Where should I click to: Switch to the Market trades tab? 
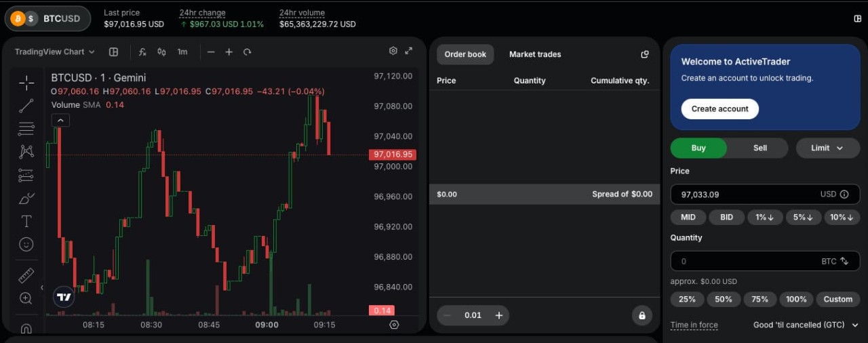point(535,54)
